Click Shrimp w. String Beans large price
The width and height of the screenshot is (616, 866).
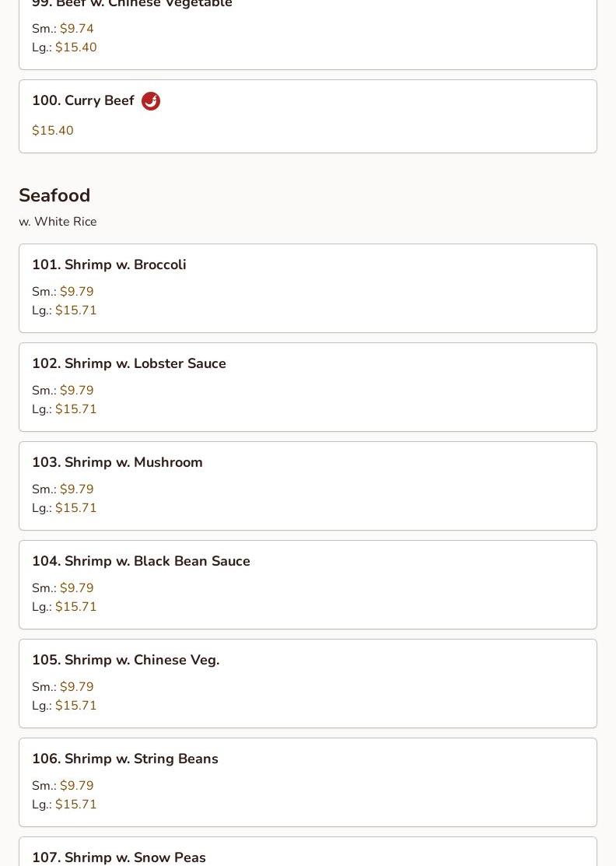pos(76,805)
